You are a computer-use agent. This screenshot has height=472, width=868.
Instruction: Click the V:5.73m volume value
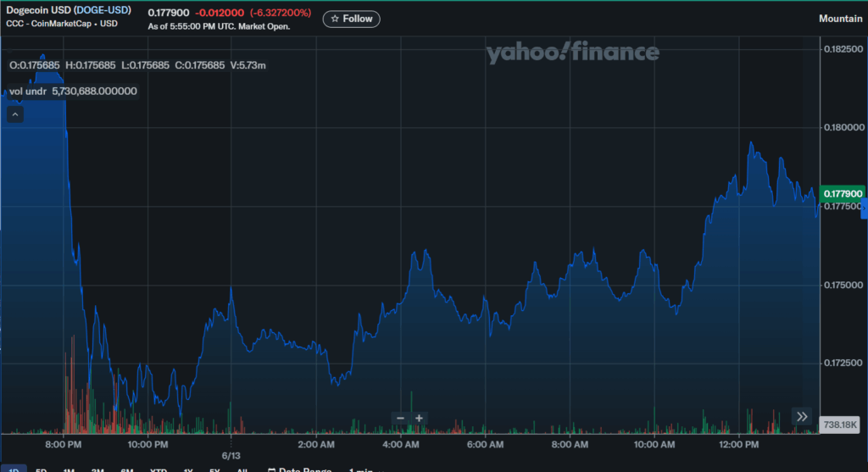pyautogui.click(x=248, y=65)
